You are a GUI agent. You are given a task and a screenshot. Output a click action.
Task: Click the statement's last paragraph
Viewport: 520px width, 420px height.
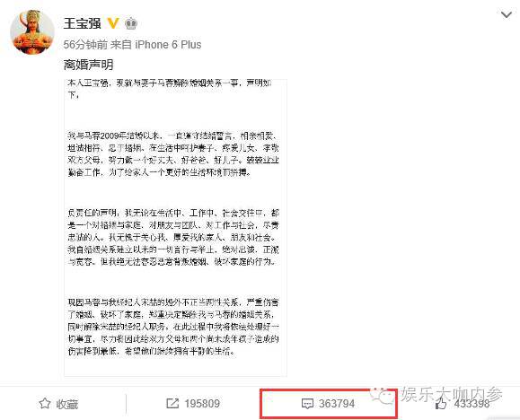(x=173, y=327)
